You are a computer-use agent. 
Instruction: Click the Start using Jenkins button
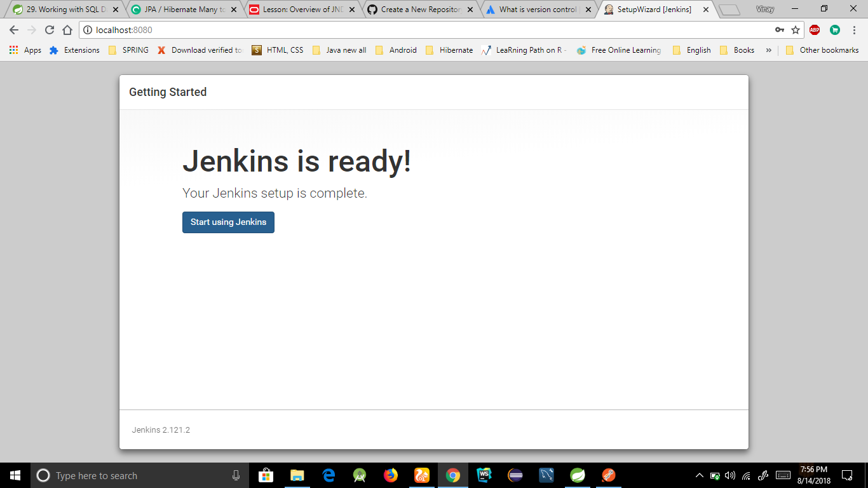coord(228,222)
